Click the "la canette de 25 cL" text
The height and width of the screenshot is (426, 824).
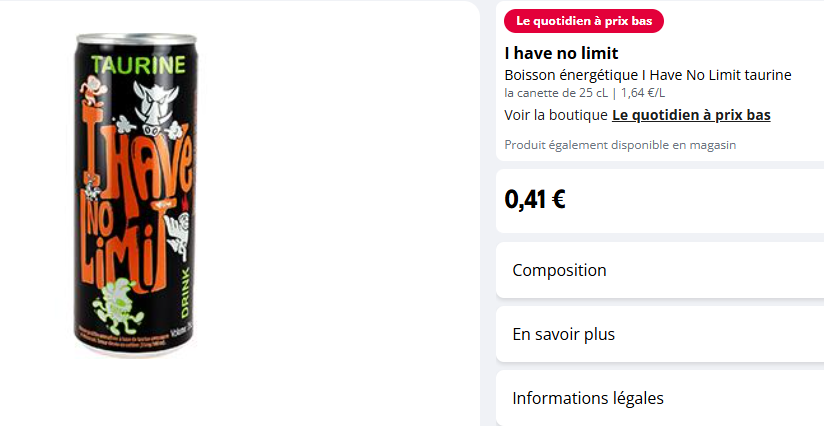point(556,93)
